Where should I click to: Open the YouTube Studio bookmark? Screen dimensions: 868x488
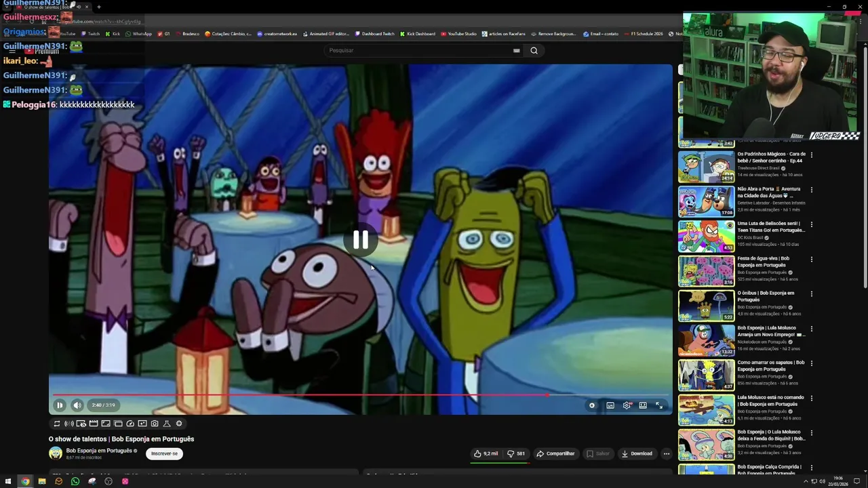[x=458, y=34]
